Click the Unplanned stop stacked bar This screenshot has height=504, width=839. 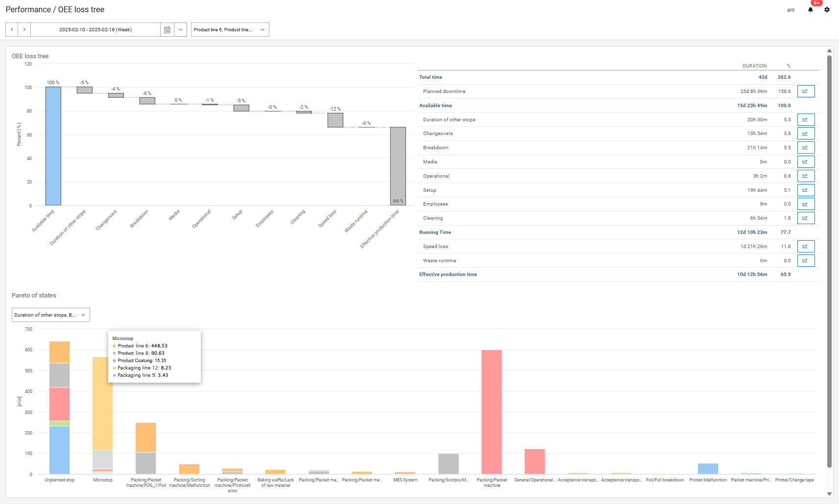pos(59,408)
